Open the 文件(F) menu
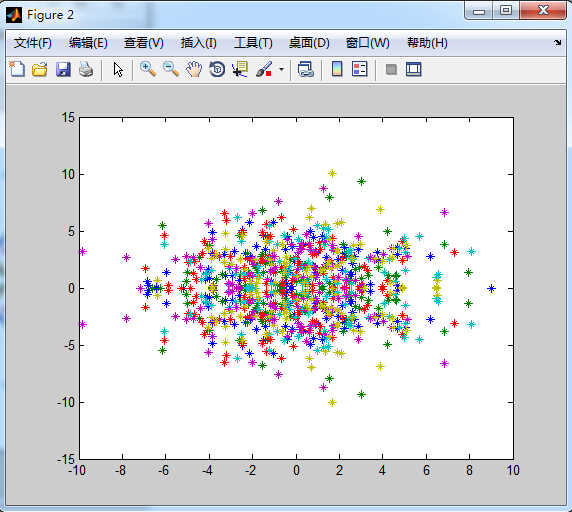572x512 pixels. (33, 43)
